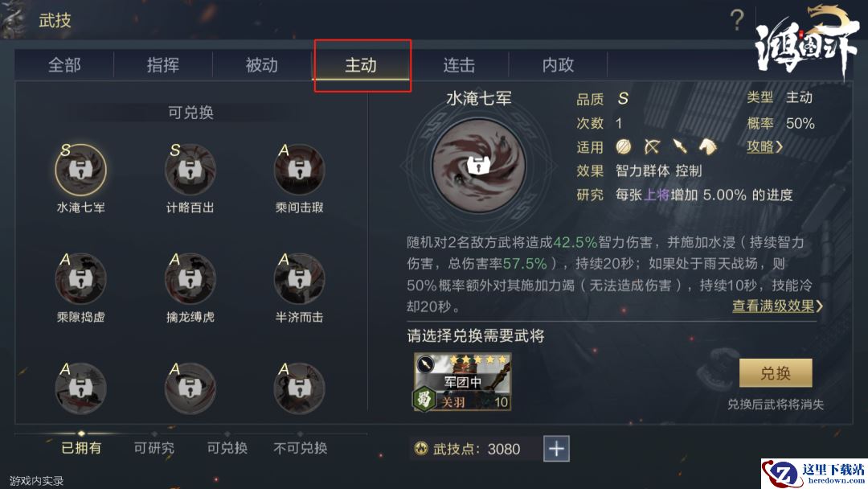This screenshot has width=868, height=489.
Task: Switch to the 连击 tab
Action: (459, 65)
